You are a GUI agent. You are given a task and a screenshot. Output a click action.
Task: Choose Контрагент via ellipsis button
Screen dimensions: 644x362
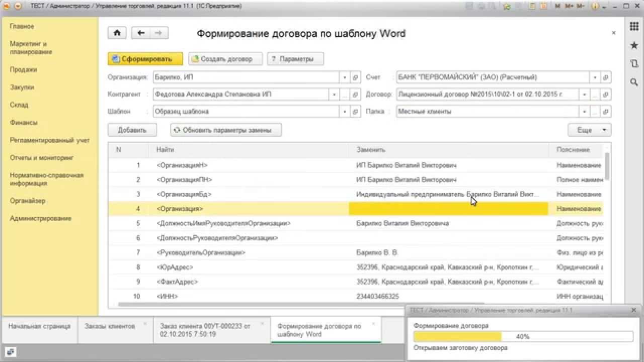coord(345,94)
